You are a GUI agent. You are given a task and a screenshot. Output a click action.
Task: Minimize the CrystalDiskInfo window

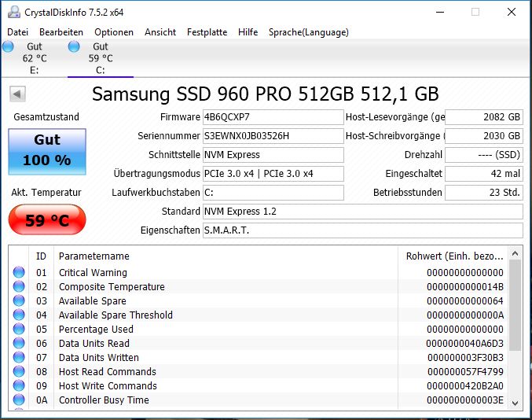pyautogui.click(x=440, y=13)
